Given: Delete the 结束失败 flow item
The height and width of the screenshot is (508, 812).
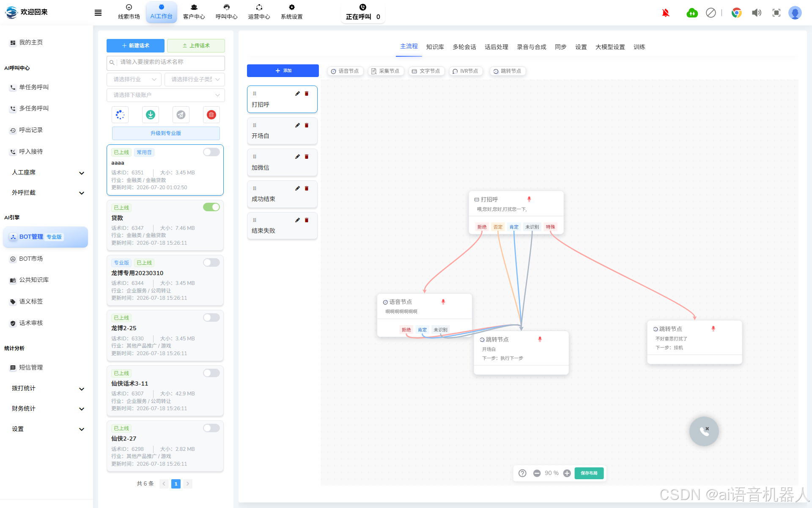Looking at the screenshot, I should pyautogui.click(x=307, y=220).
